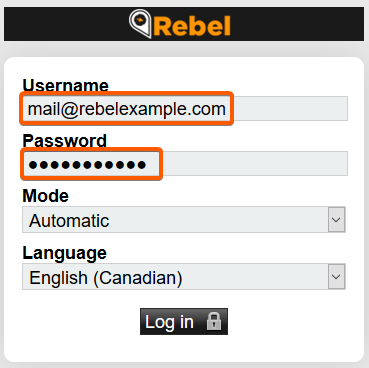Click the Password label
The image size is (369, 368).
(65, 141)
